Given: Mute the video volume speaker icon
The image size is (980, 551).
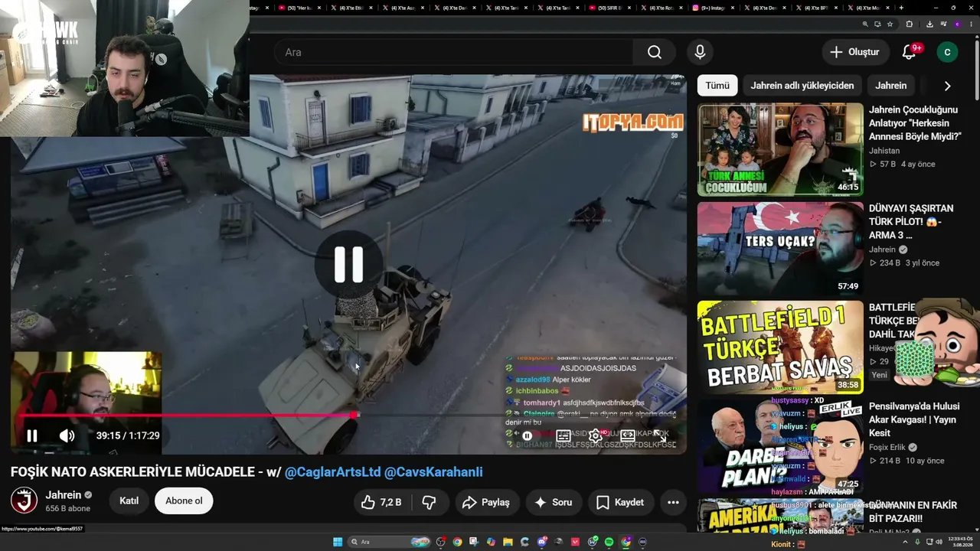Looking at the screenshot, I should click(67, 435).
